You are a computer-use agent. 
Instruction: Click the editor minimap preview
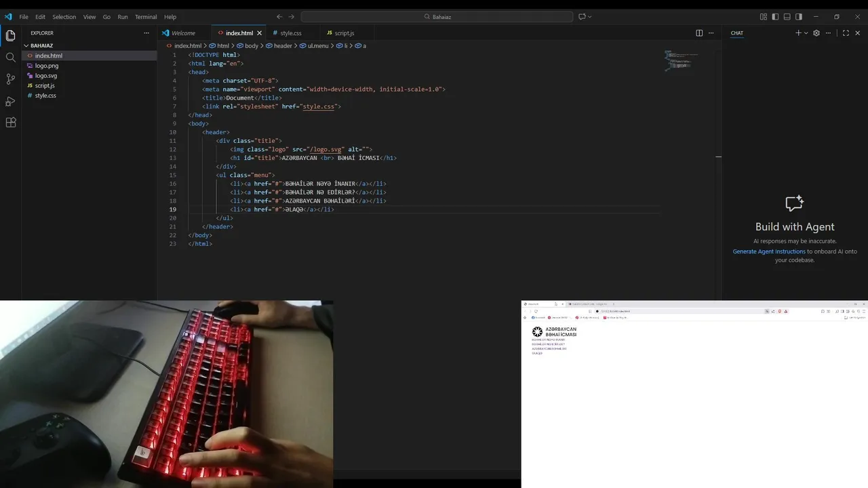pos(680,60)
